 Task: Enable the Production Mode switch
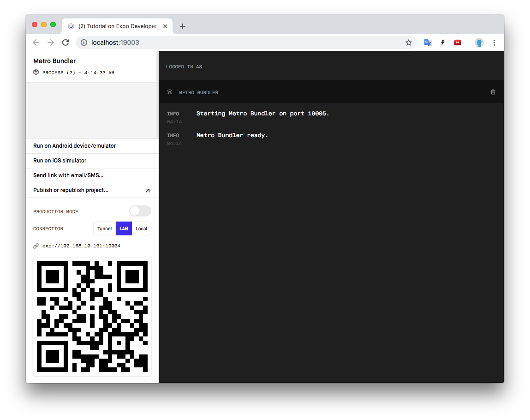pyautogui.click(x=140, y=211)
